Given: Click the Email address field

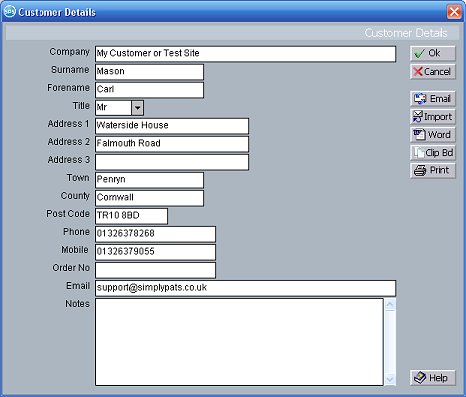Looking at the screenshot, I should [246, 288].
